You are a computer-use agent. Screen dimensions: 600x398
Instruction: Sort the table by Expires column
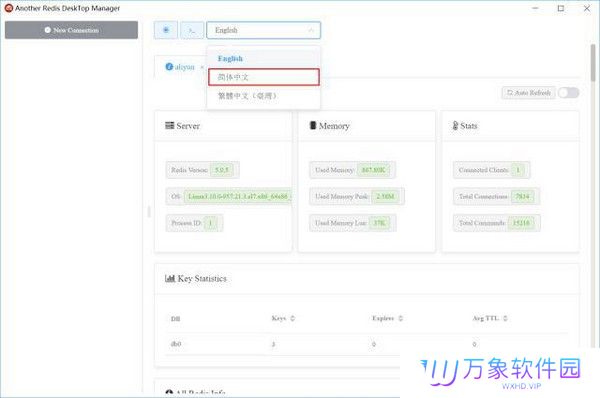[401, 318]
